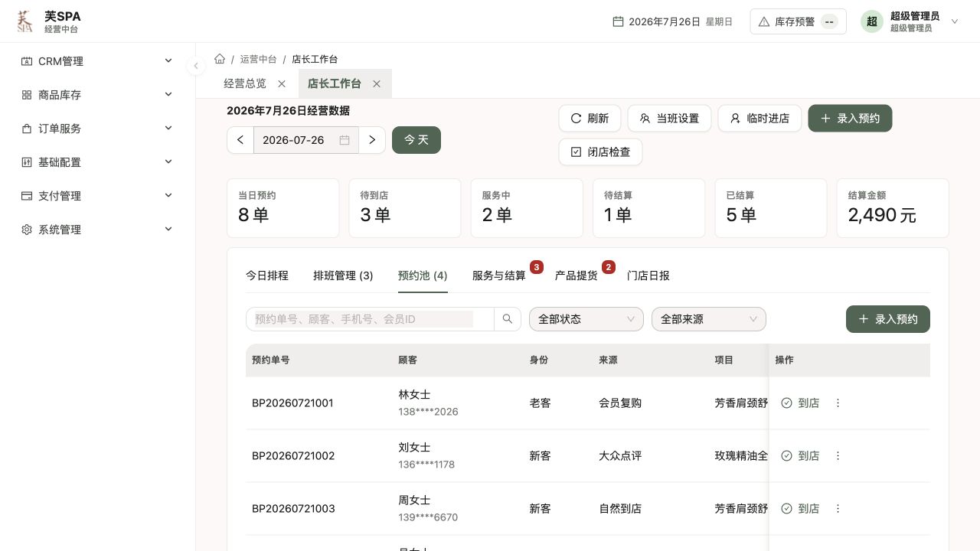
Task: Click the date field's calendar icon
Action: (345, 140)
